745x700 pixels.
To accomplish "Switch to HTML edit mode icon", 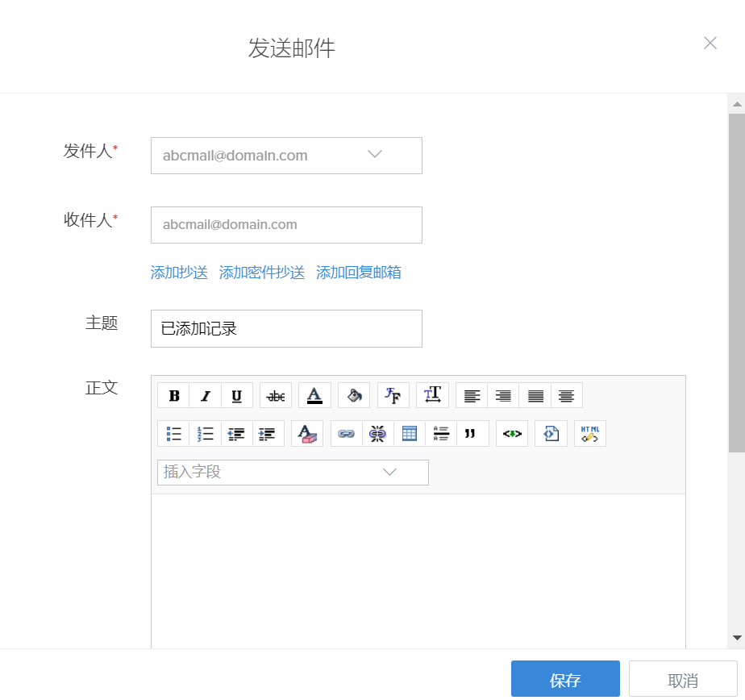I will tap(590, 434).
